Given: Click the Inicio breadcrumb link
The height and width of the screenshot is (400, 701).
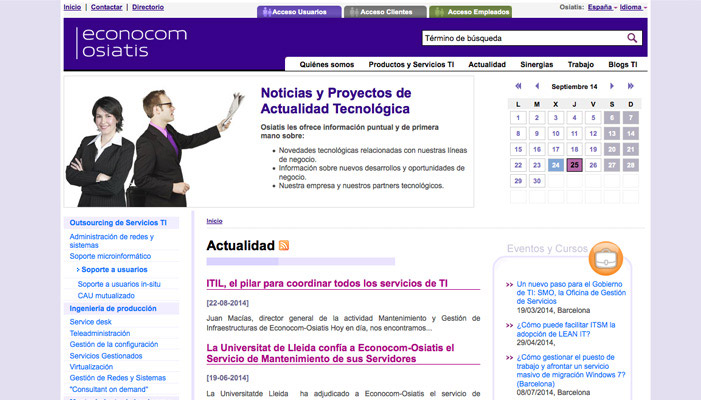Looking at the screenshot, I should tap(214, 221).
